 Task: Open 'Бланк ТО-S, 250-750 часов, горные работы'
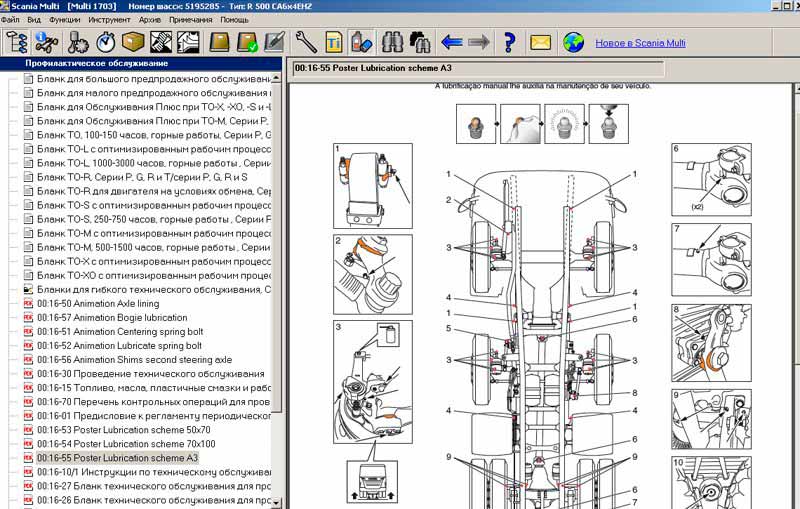pos(154,219)
